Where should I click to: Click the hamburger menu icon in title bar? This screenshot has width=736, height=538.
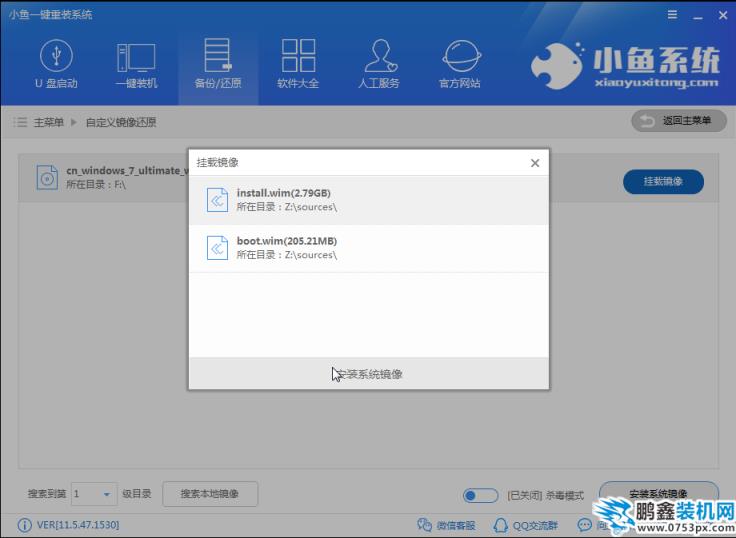[x=672, y=15]
